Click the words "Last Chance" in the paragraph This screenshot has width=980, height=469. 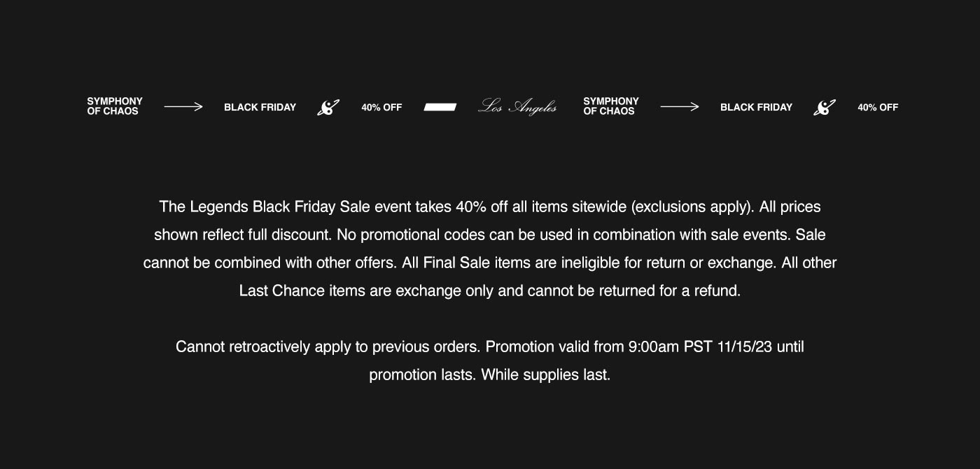282,291
